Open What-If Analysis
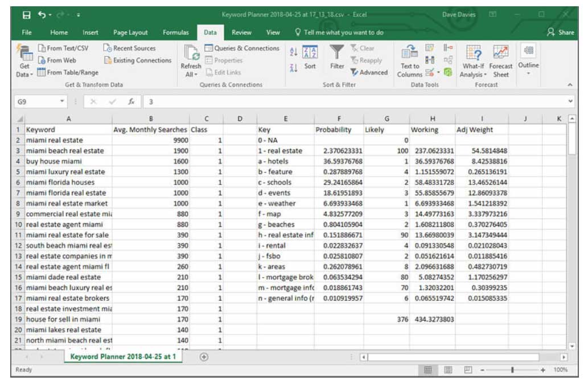The image size is (588, 388). tap(473, 61)
